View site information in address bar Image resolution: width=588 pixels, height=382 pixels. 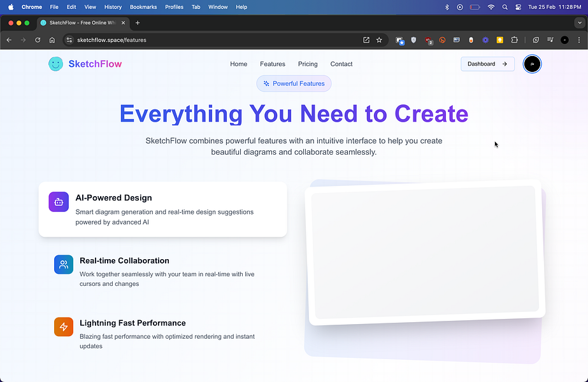click(x=69, y=40)
